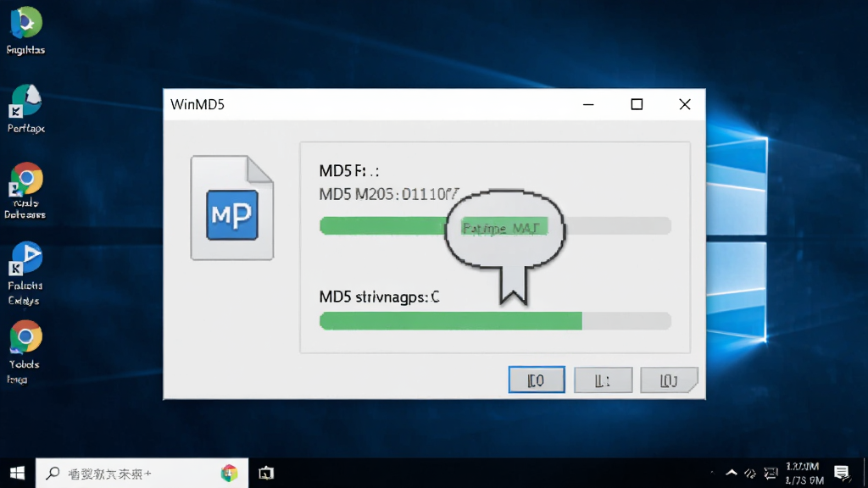
Task: Click the MD5 strivnagps label
Action: click(379, 297)
